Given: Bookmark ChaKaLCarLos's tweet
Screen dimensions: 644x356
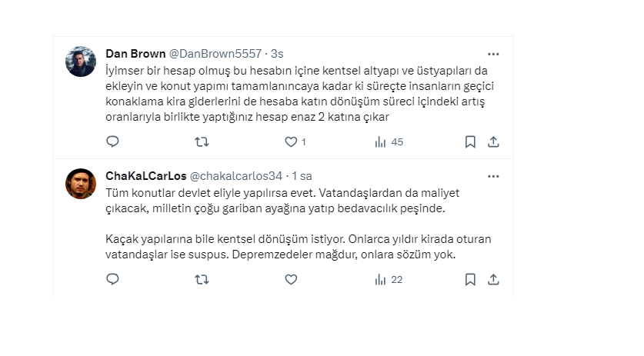Looking at the screenshot, I should [x=470, y=279].
